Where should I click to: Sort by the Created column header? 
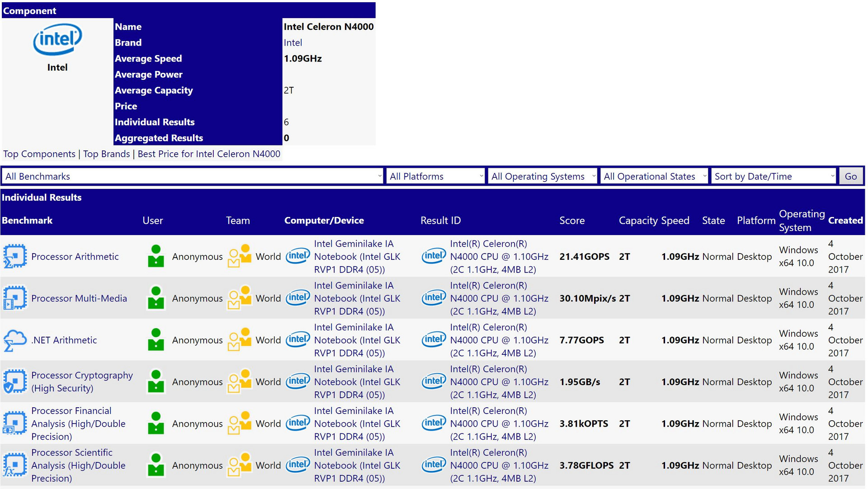tap(845, 221)
